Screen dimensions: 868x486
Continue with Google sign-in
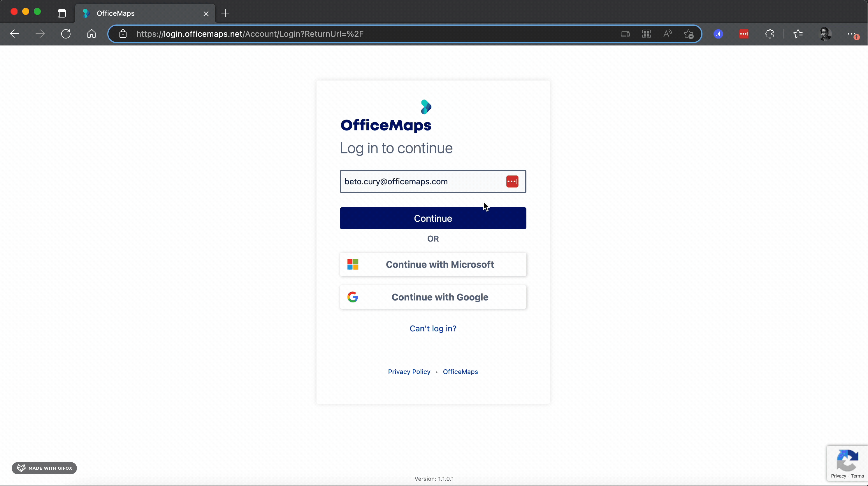[433, 297]
